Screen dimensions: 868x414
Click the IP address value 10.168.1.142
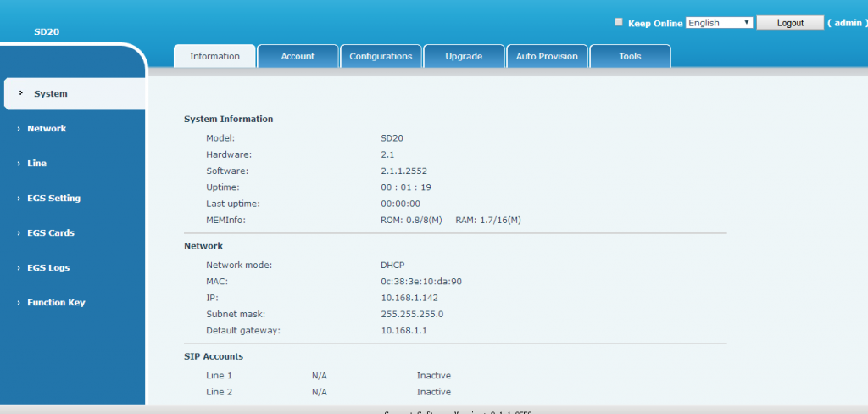(x=409, y=298)
